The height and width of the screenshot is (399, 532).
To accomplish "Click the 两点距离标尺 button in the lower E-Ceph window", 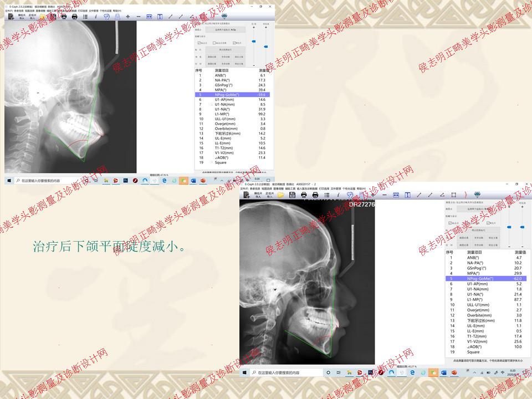I will pos(478,231).
